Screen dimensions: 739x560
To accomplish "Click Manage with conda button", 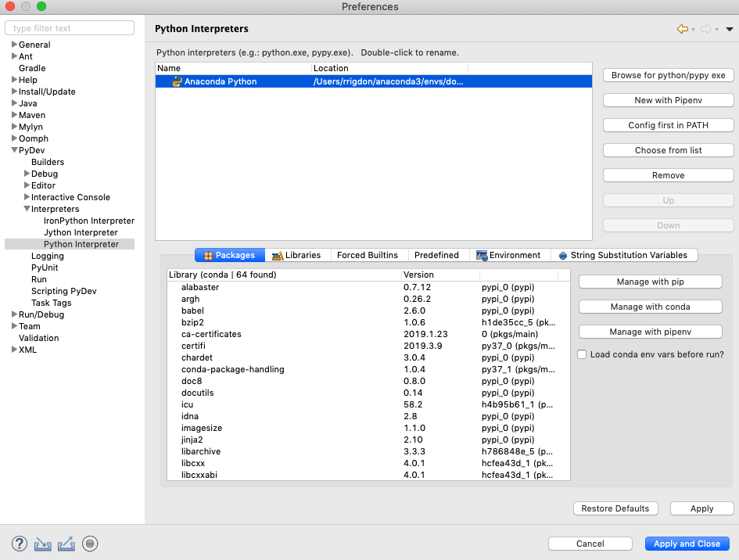I will coord(651,307).
